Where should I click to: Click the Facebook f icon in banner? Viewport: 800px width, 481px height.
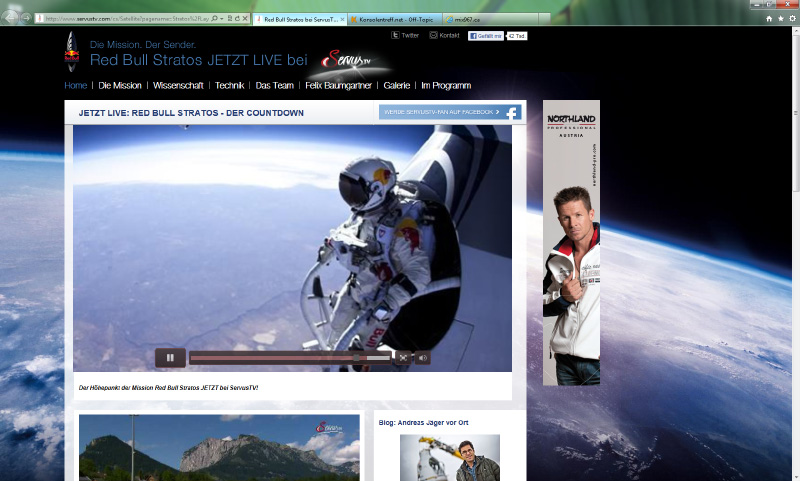(x=512, y=113)
